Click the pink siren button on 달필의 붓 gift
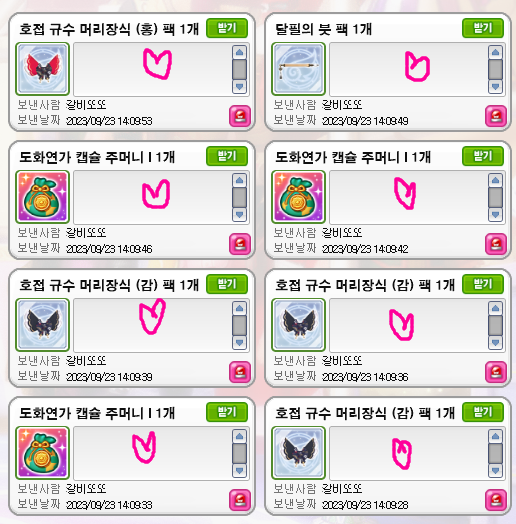Viewport: 516px width, 524px height. pyautogui.click(x=496, y=116)
